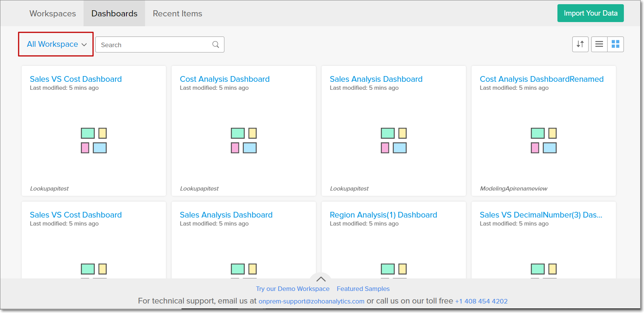The height and width of the screenshot is (313, 644).
Task: Open the first-row Sales VS Cost Dashboard title
Action: 76,79
